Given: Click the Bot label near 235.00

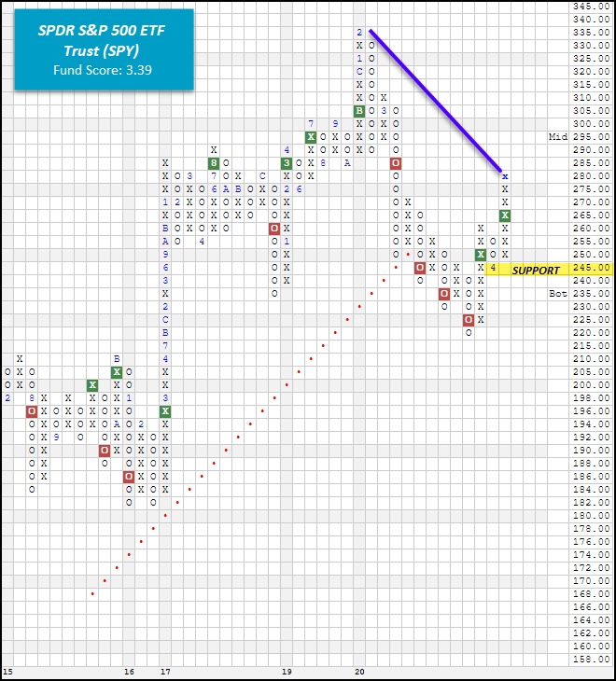Looking at the screenshot, I should [558, 294].
